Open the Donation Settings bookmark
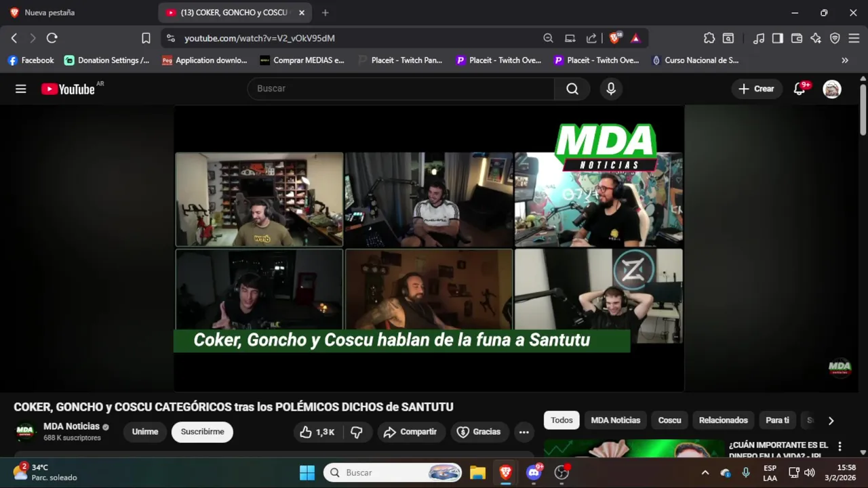Screen dimensions: 868x488 (x=106, y=60)
